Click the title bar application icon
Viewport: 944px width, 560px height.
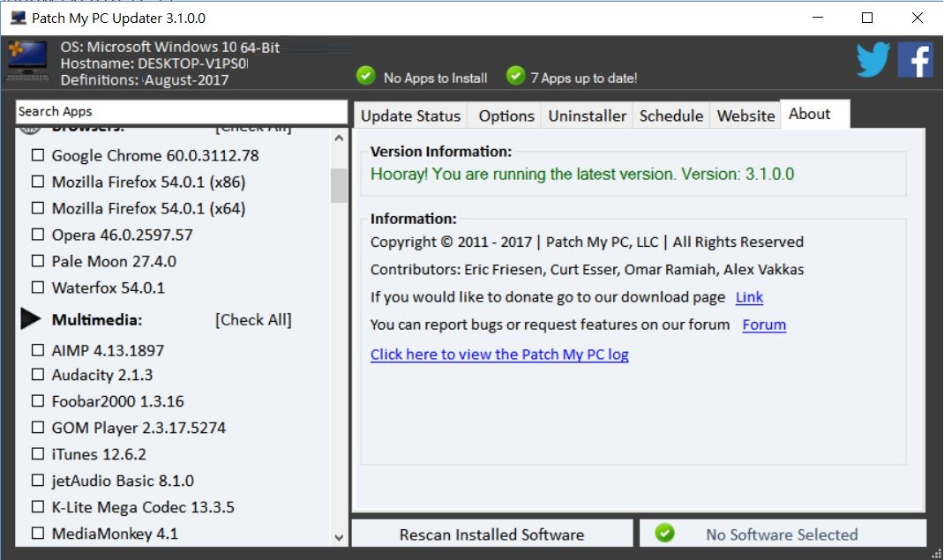coord(18,18)
